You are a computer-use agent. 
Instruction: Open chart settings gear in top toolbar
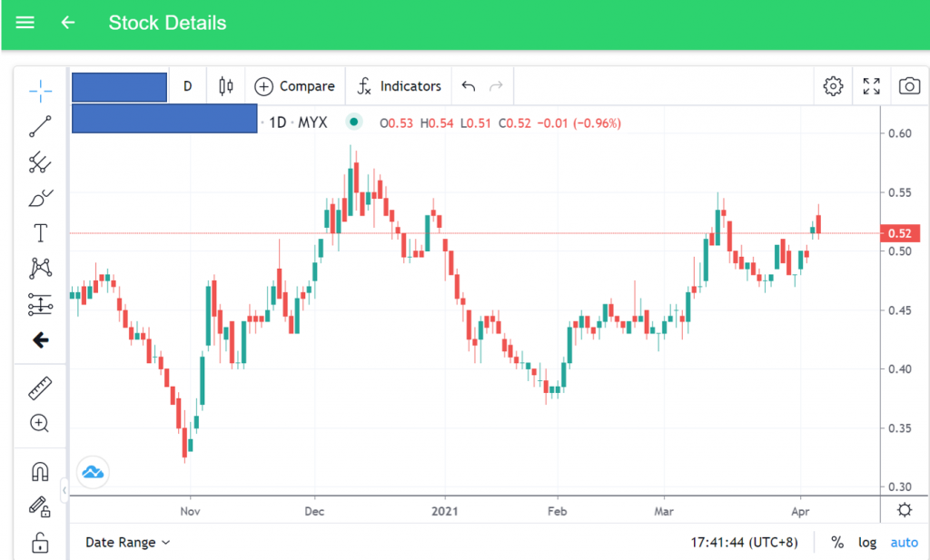tap(832, 86)
